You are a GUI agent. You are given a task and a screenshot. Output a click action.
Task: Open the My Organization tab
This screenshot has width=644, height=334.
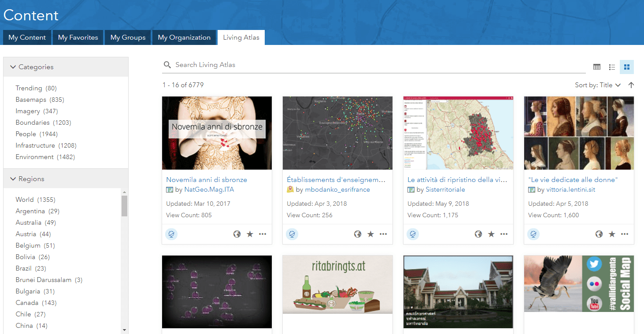tap(184, 37)
